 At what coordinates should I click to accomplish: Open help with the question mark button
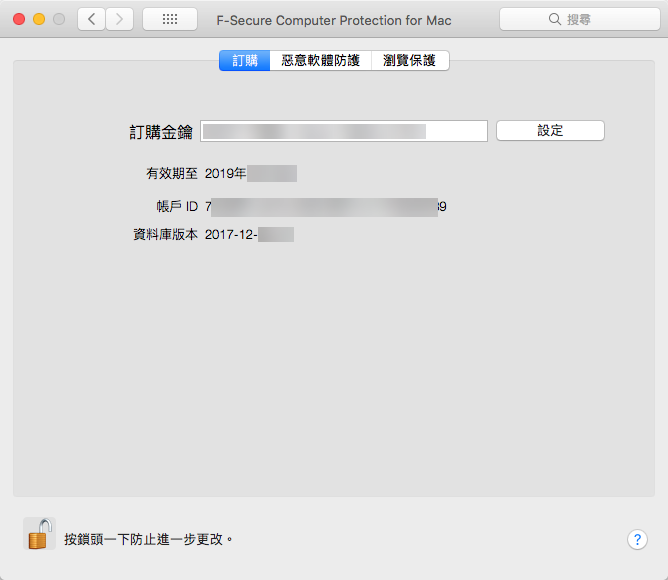point(637,539)
